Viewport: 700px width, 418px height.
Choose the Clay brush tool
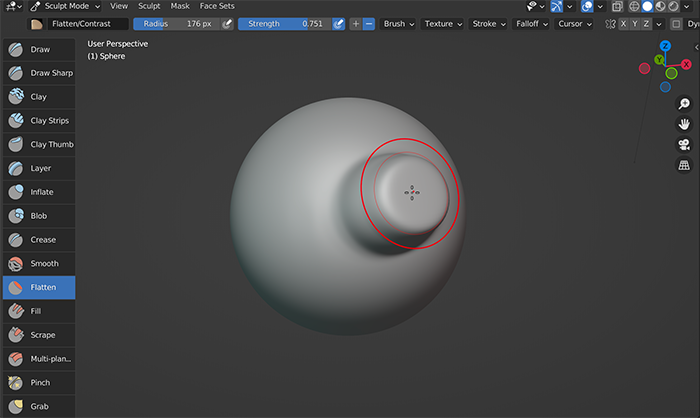click(x=39, y=97)
